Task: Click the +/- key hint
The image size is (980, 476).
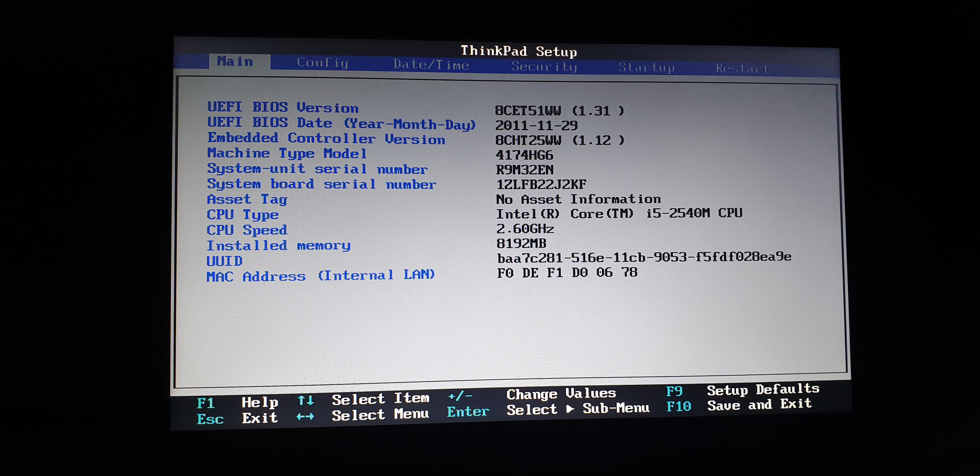Action: tap(460, 396)
